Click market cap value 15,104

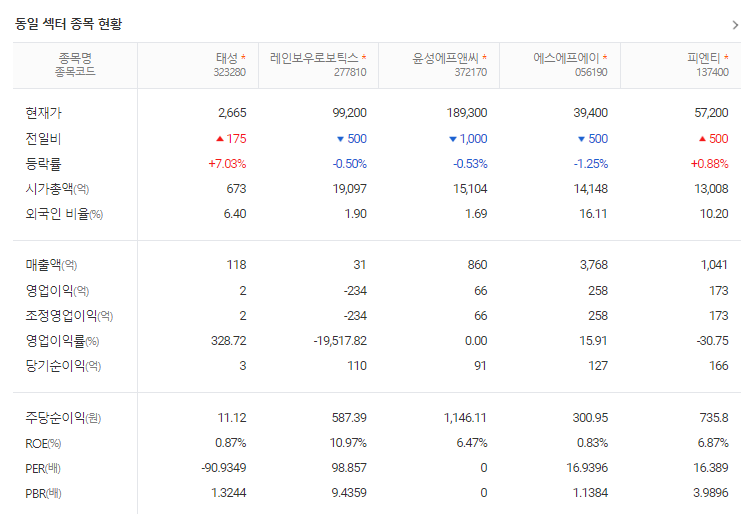[470, 189]
